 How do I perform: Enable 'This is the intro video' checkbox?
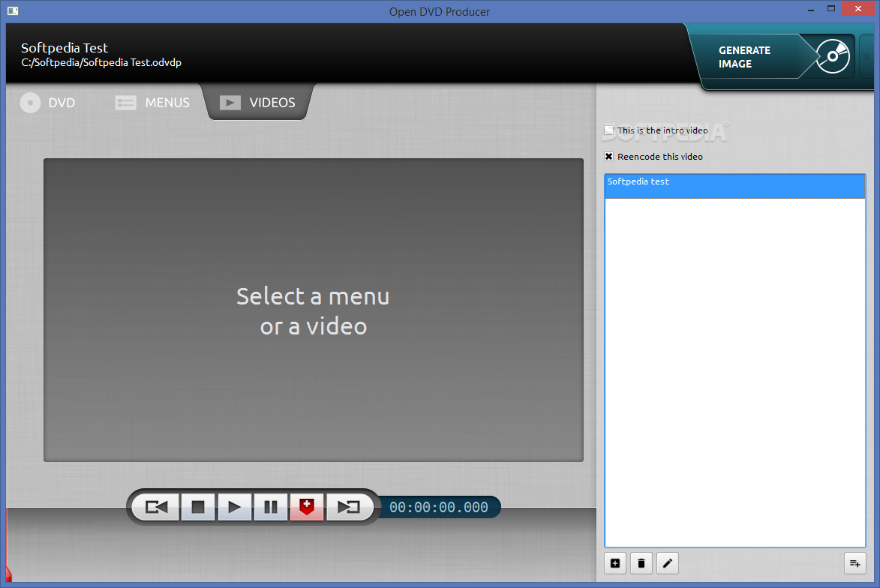point(609,130)
